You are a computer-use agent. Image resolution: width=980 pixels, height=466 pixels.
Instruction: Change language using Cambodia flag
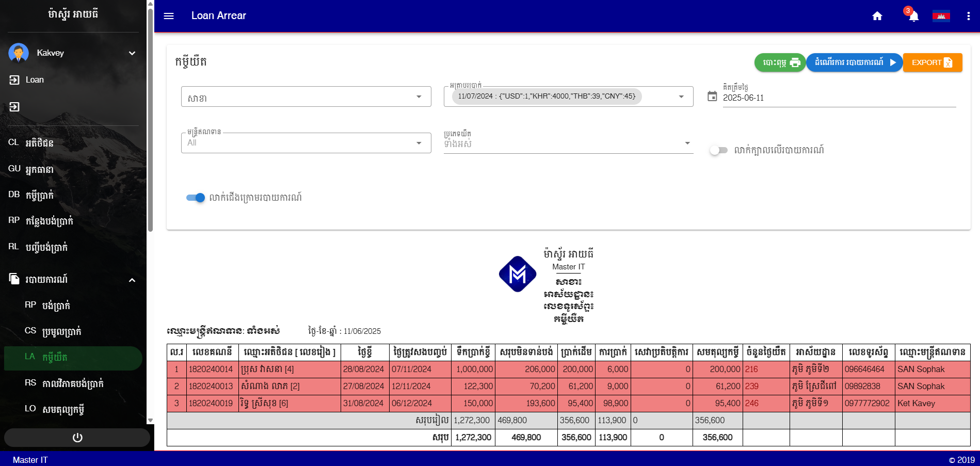click(x=941, y=16)
